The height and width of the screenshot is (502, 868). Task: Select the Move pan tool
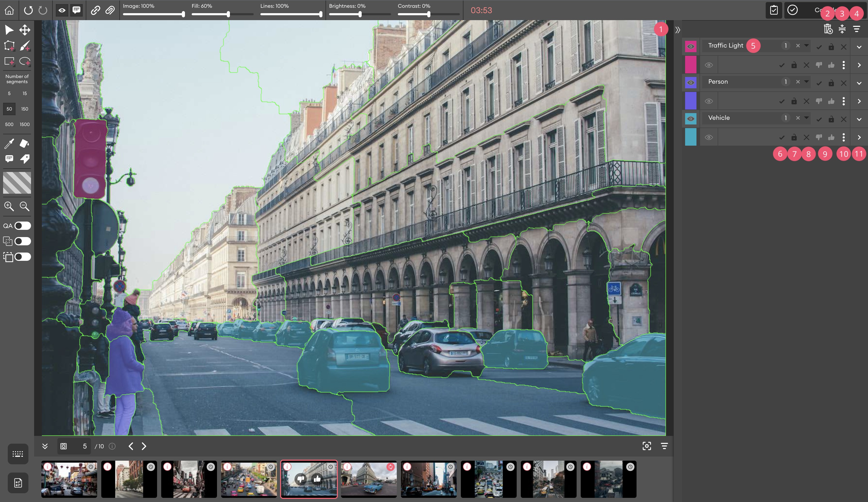pos(25,30)
